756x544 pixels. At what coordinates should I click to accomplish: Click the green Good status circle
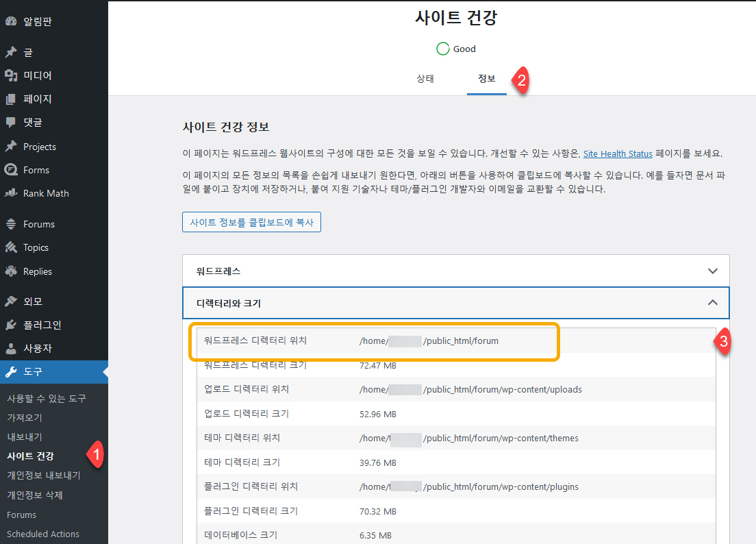[442, 49]
